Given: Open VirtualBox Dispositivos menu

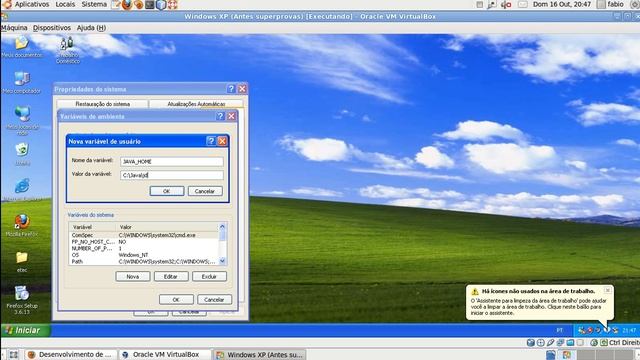Looking at the screenshot, I should (52, 28).
